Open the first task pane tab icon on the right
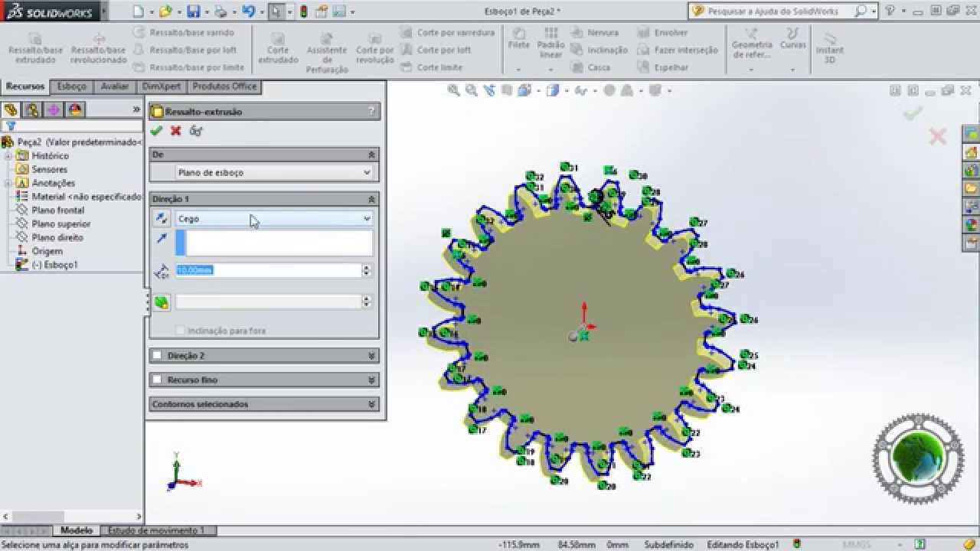 pyautogui.click(x=972, y=134)
